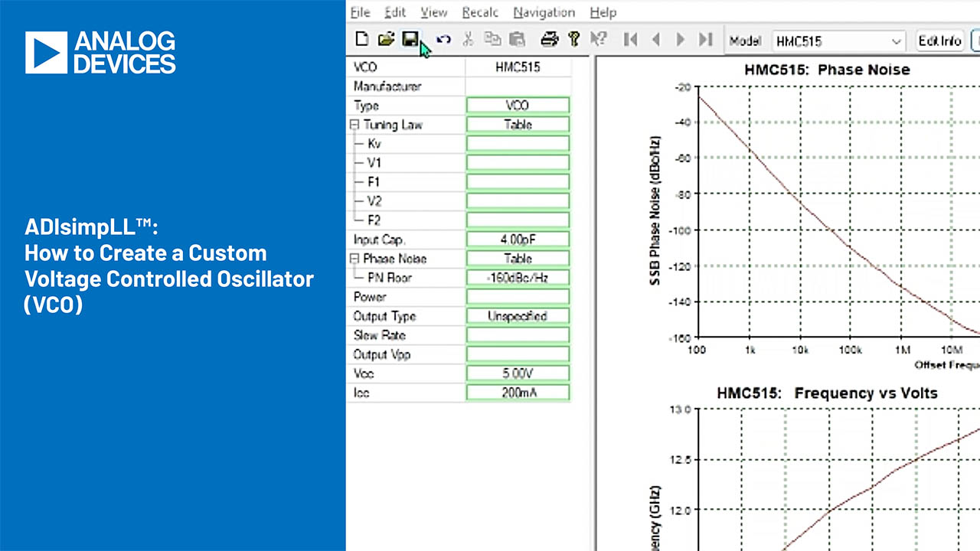Click the Vcc field showing 5.00V

click(518, 373)
